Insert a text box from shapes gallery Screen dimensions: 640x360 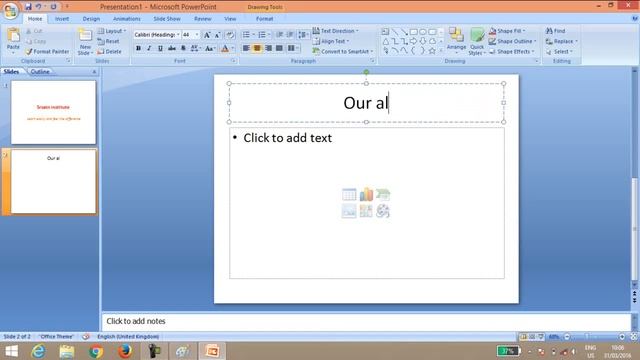(x=385, y=31)
